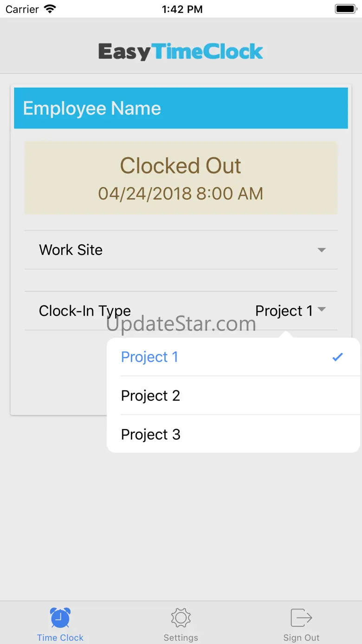Open the Settings gear icon

pos(181,618)
